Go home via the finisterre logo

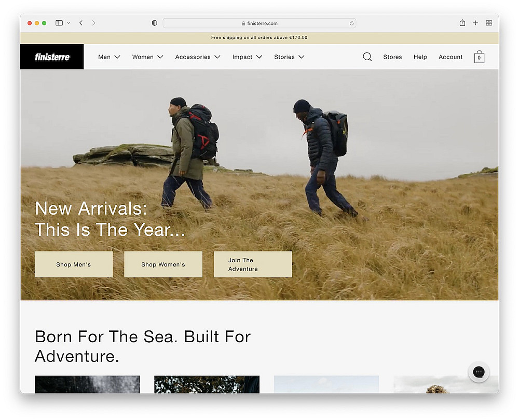pos(52,57)
